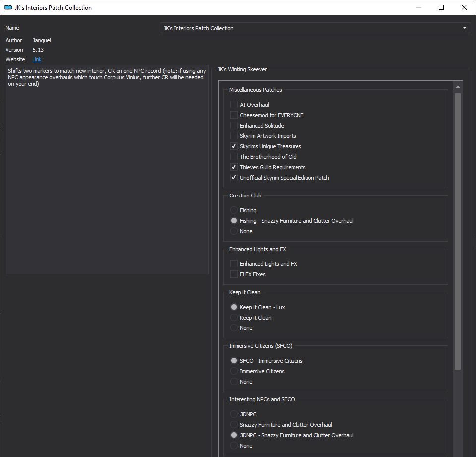Uncheck Thieves Guild Requirements

coord(234,167)
